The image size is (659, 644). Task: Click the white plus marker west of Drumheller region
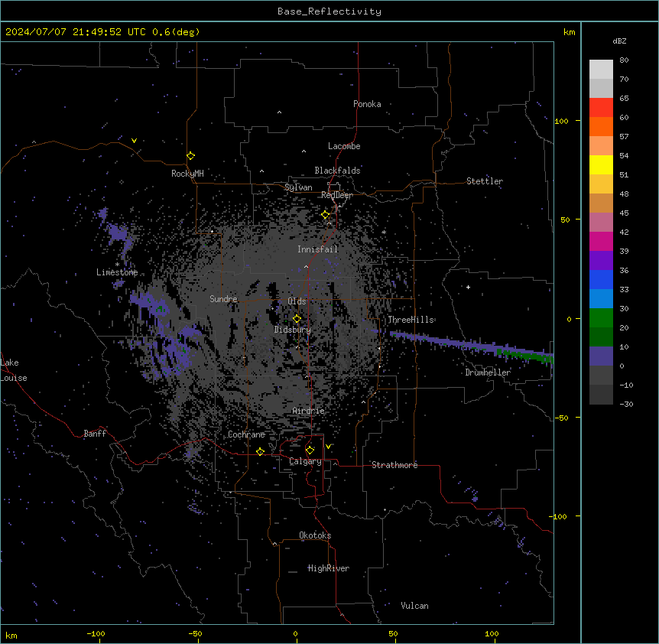(x=468, y=287)
